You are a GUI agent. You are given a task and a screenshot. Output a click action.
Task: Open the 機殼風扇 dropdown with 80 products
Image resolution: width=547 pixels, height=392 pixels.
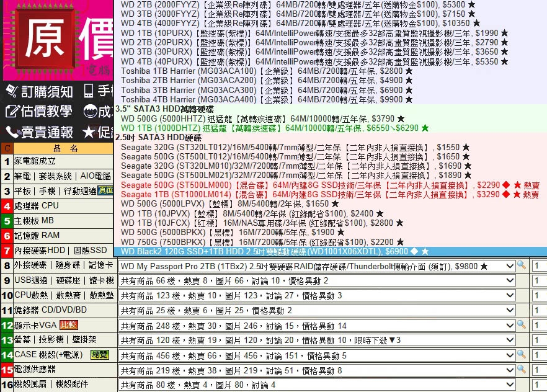(x=317, y=385)
